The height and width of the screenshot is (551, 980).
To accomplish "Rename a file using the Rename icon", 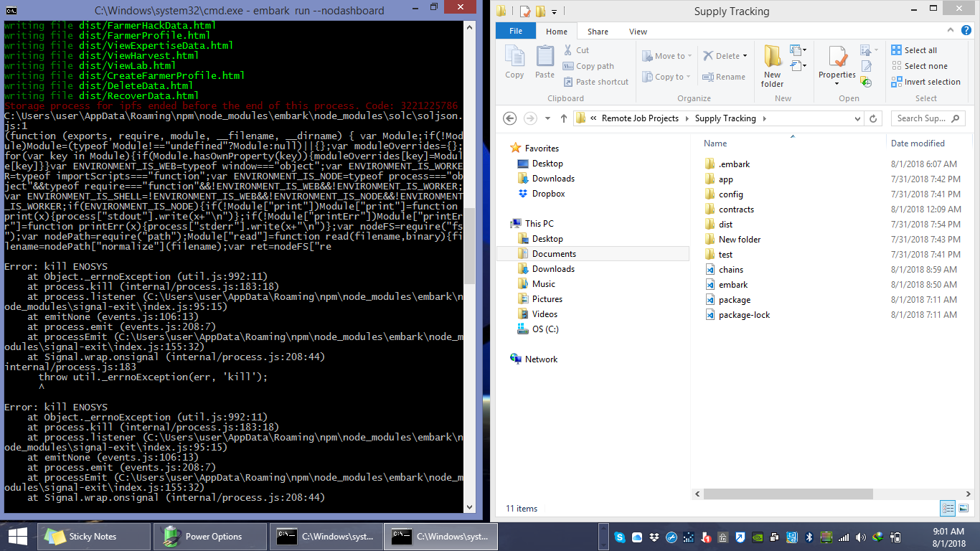I will (726, 76).
